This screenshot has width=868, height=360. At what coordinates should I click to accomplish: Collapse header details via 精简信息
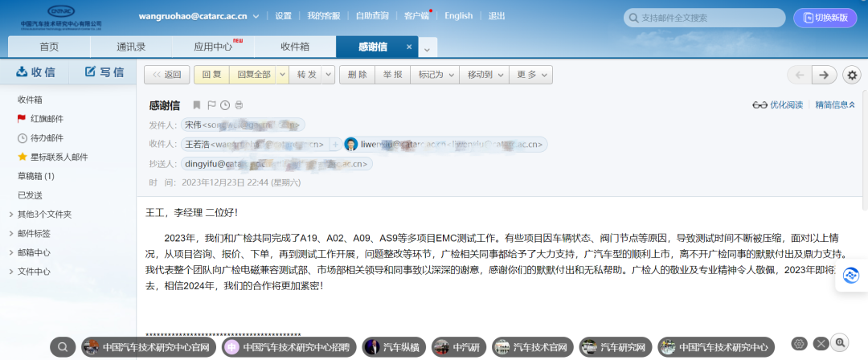(x=835, y=105)
